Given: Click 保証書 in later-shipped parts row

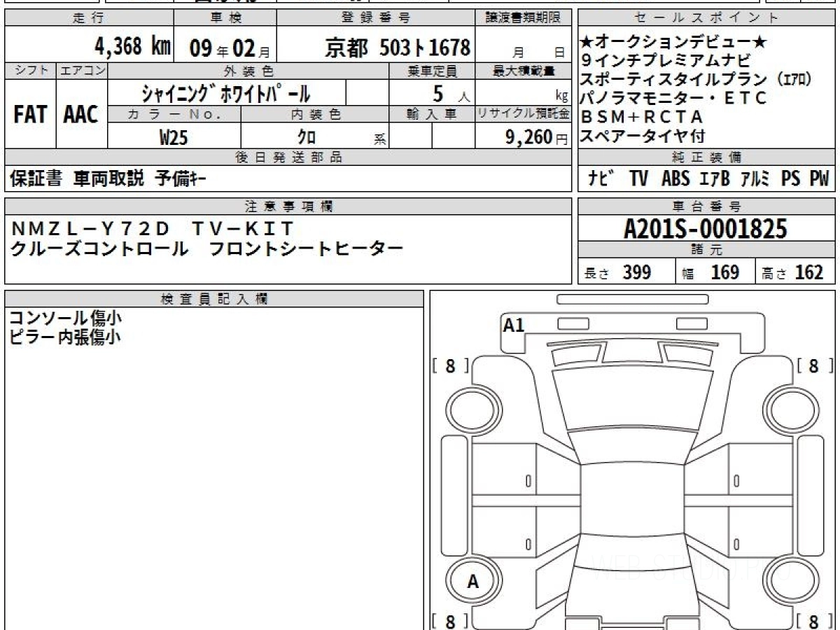Looking at the screenshot, I should click(36, 179).
